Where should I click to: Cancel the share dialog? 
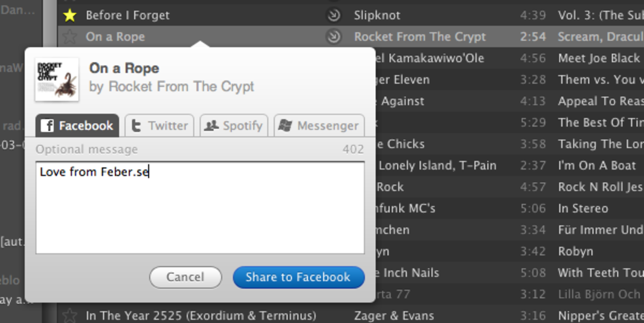point(185,277)
